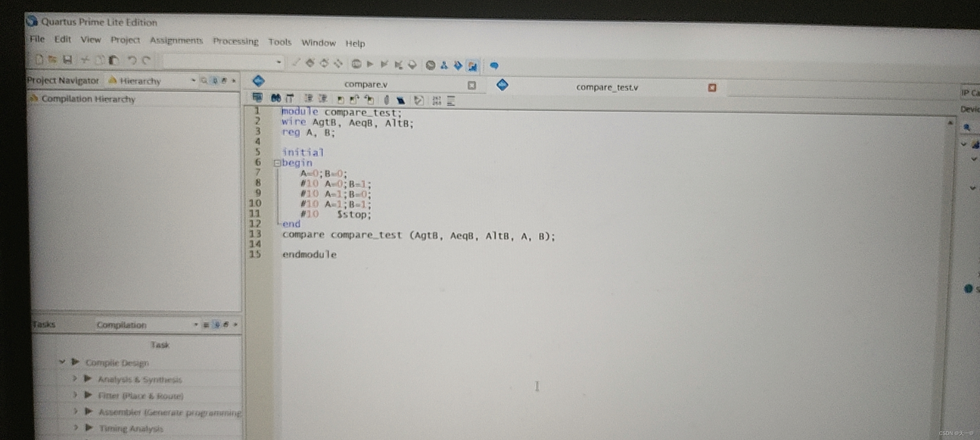Viewport: 980px width, 440px height.
Task: Click the analyze current file checkmark icon
Action: (x=418, y=100)
